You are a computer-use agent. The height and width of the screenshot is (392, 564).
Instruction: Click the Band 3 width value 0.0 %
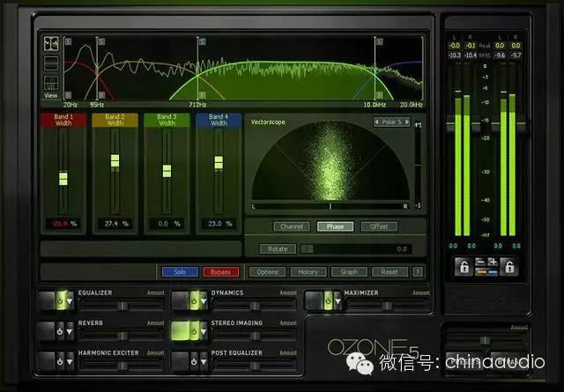(168, 224)
